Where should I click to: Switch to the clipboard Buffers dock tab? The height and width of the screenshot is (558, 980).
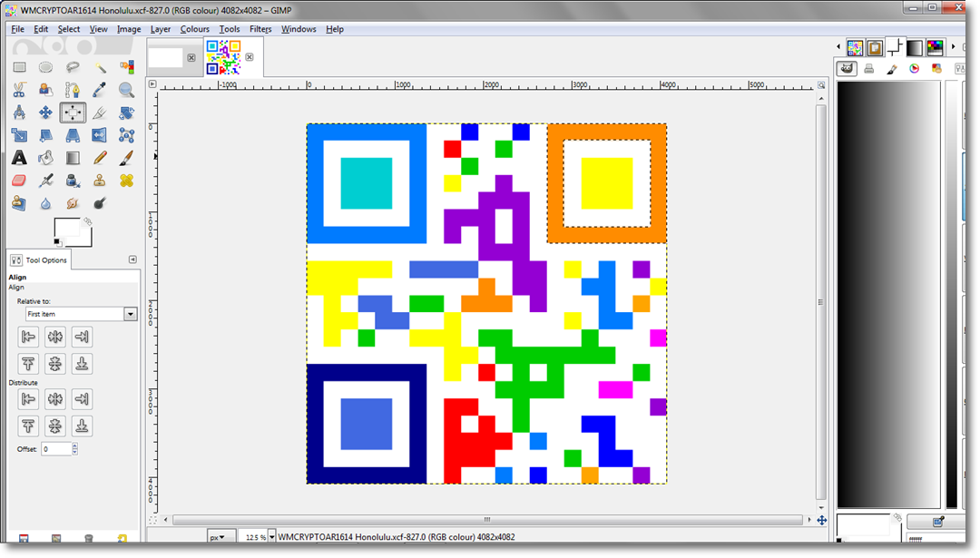[875, 47]
